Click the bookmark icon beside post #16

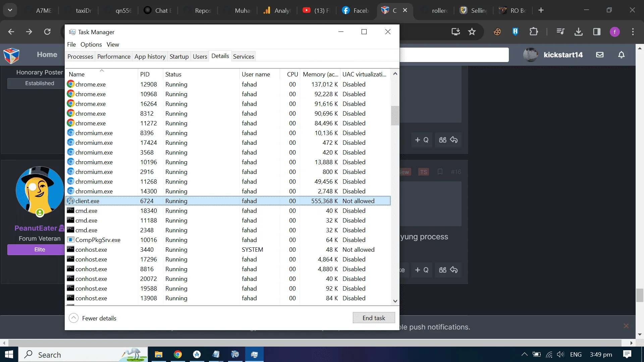pos(440,172)
